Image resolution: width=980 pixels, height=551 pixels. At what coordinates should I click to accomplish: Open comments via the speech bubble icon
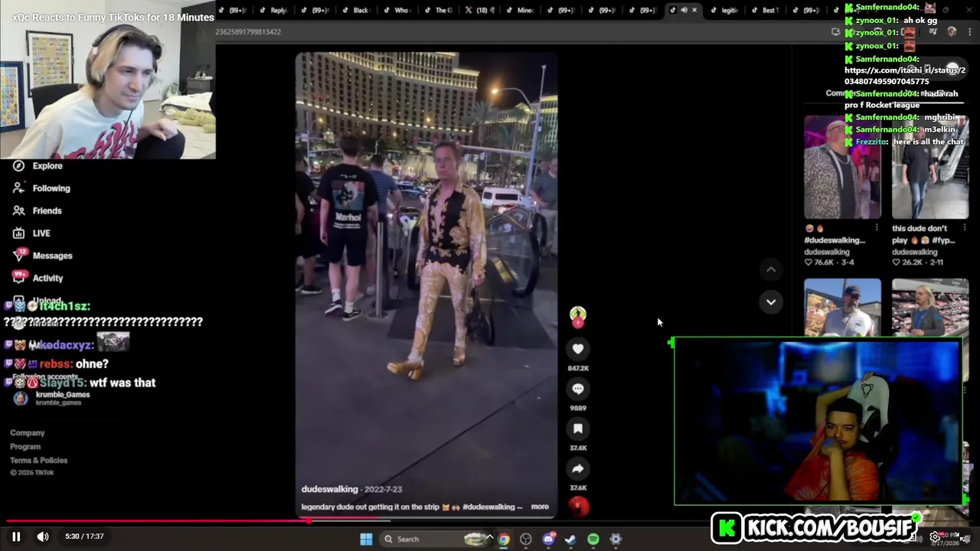(x=578, y=389)
